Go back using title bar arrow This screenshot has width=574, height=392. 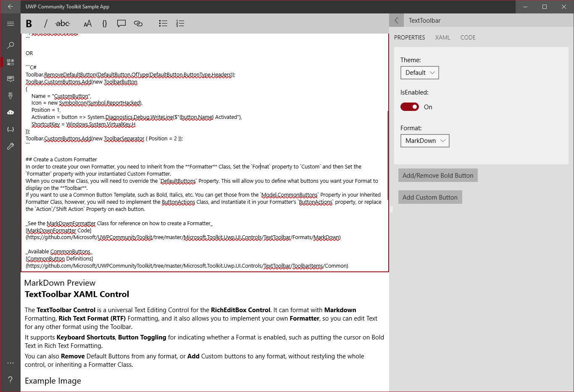(11, 7)
